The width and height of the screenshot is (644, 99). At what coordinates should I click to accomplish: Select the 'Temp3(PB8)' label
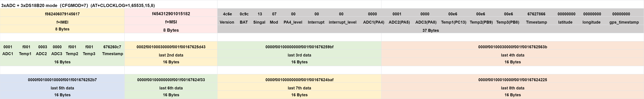point(508,22)
